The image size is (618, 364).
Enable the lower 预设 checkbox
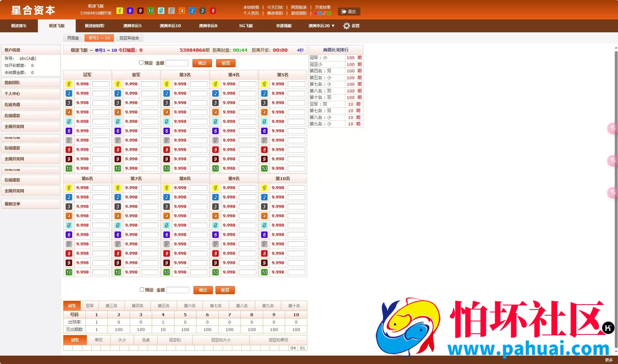pos(142,289)
